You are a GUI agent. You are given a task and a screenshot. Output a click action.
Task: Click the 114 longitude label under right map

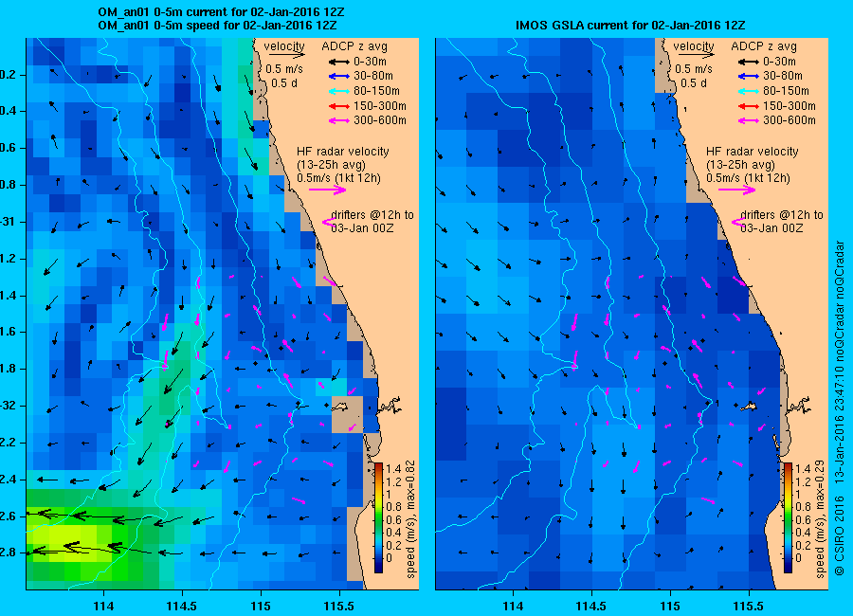(513, 607)
